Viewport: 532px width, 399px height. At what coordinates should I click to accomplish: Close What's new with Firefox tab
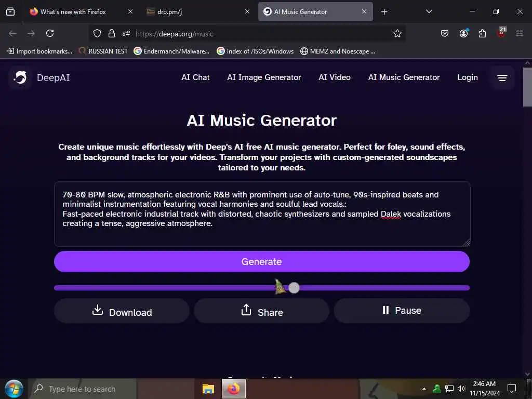[130, 11]
